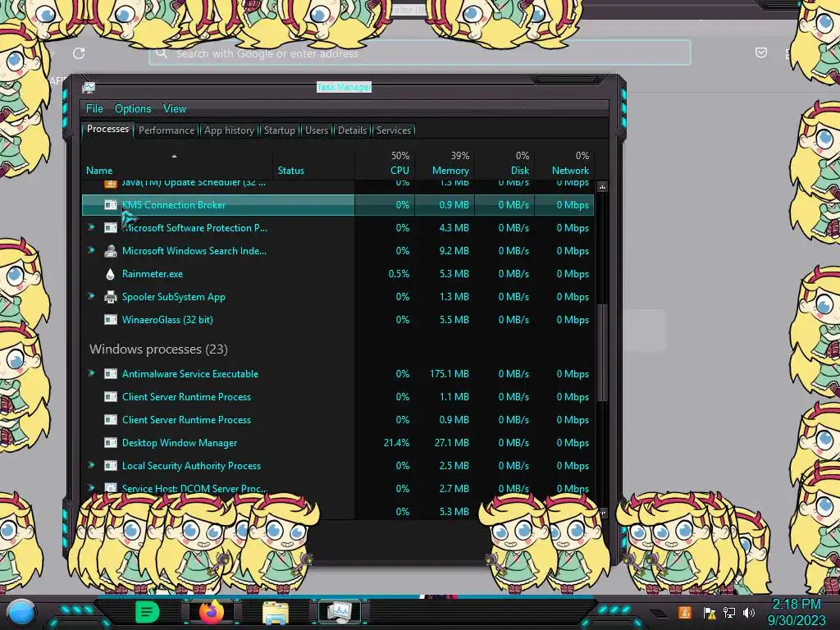Switch to the App history tab

pos(230,130)
